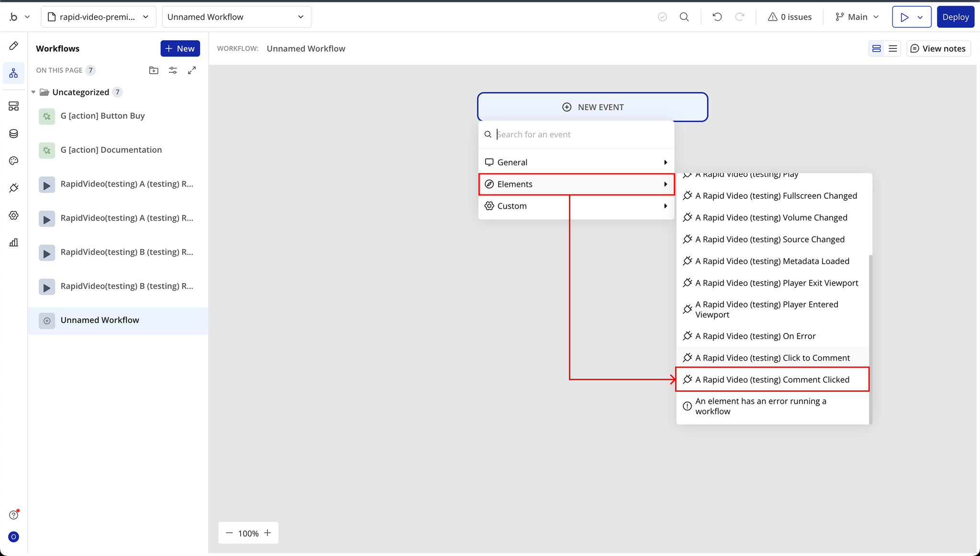This screenshot has height=556, width=980.
Task: Click the search magnifier in top bar
Action: tap(684, 17)
